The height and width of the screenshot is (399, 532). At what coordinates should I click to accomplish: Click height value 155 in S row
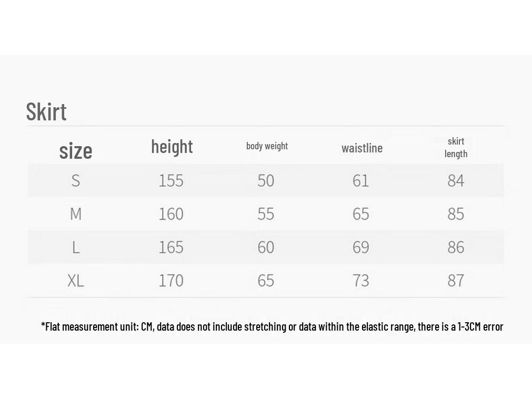point(171,180)
